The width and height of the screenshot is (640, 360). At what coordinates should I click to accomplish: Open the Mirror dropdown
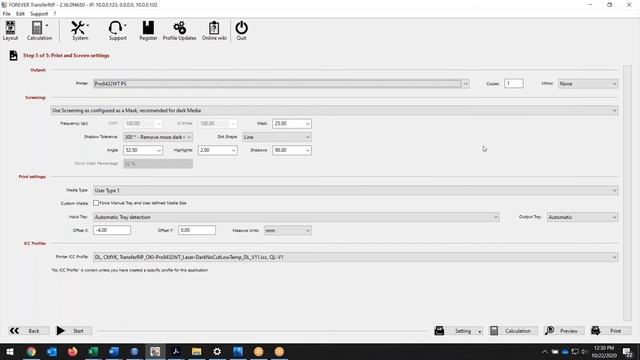pos(588,84)
